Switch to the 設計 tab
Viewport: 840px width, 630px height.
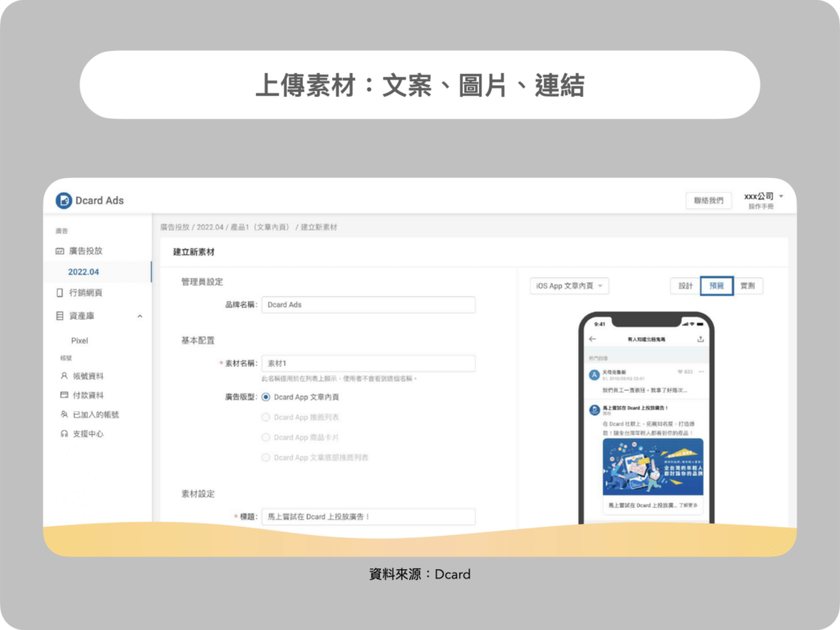(x=686, y=286)
